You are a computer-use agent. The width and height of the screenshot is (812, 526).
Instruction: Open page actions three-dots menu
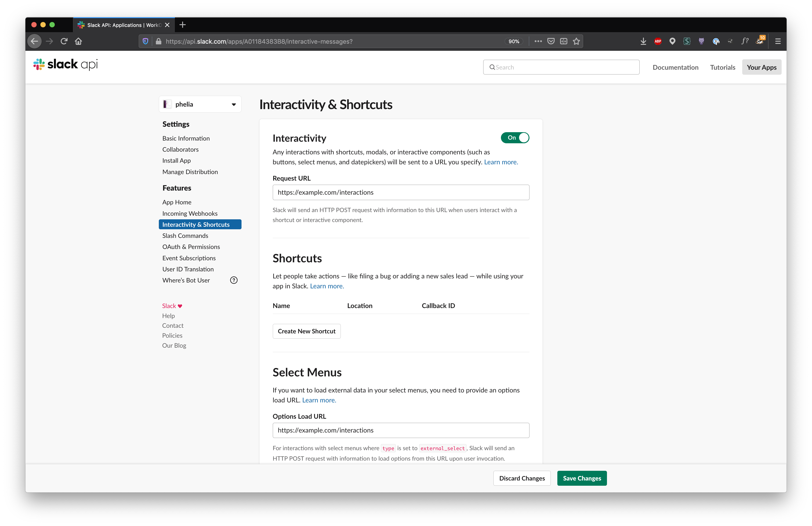click(538, 41)
